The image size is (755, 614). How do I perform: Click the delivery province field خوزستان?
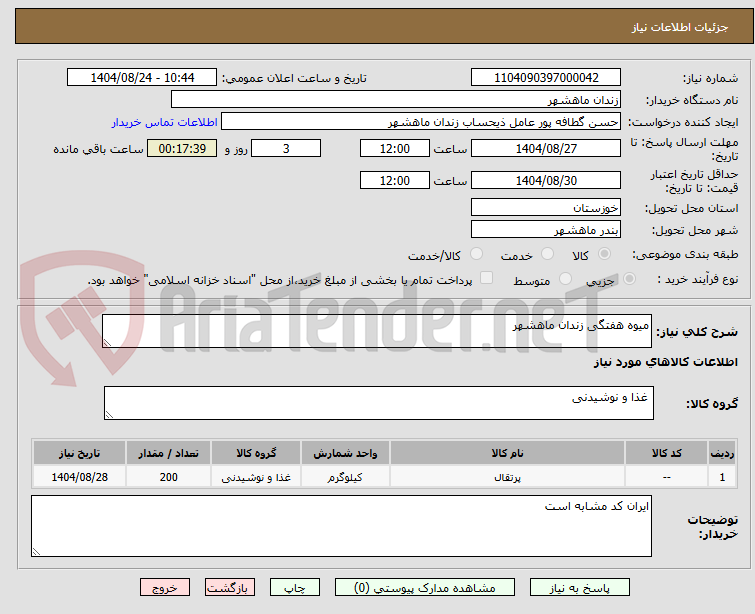[546, 207]
